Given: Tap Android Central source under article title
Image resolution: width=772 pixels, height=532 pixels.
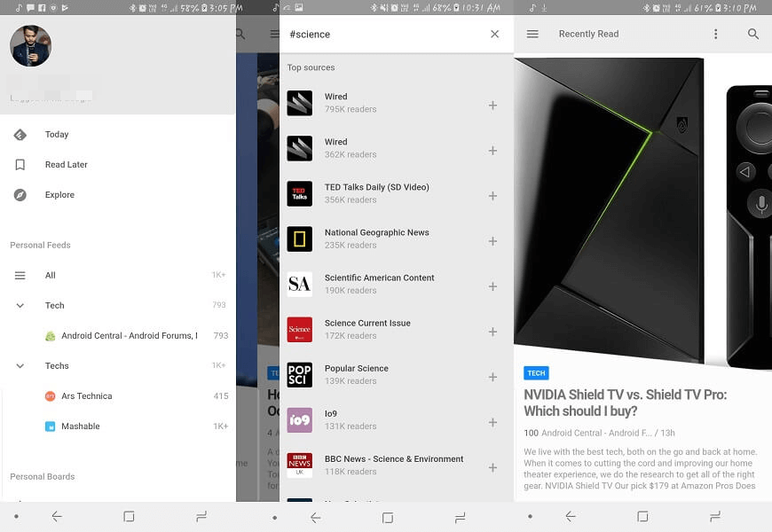Looking at the screenshot, I should [x=596, y=433].
